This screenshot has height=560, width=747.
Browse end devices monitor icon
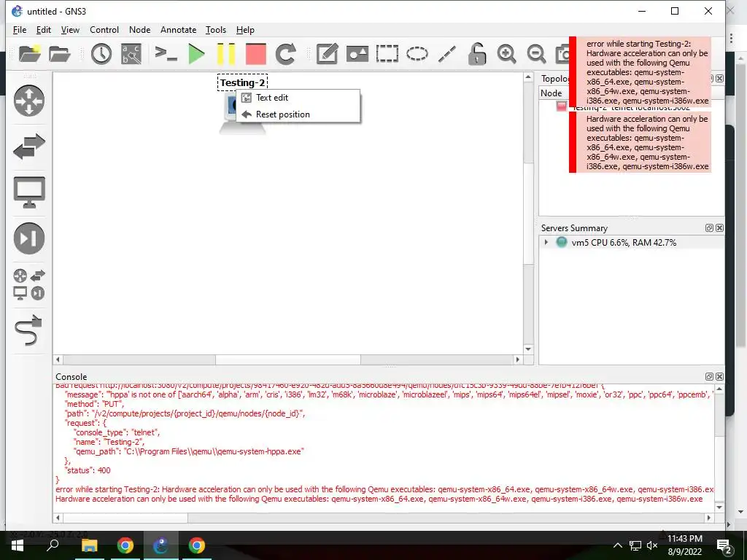click(x=29, y=192)
